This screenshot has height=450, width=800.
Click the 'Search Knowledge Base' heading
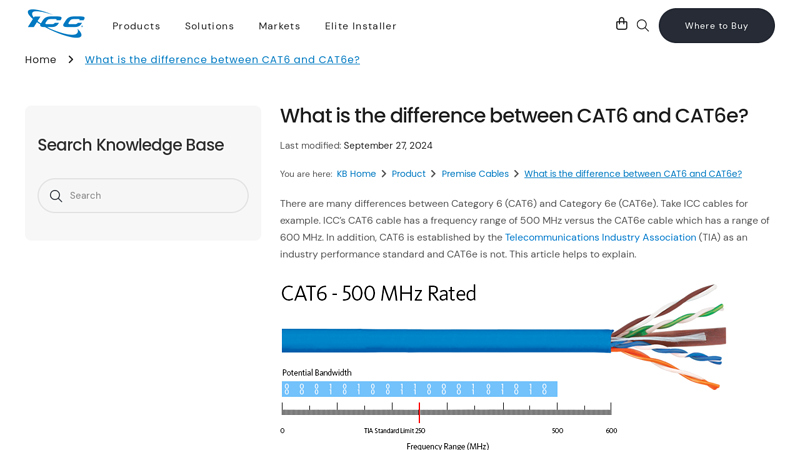click(x=131, y=145)
